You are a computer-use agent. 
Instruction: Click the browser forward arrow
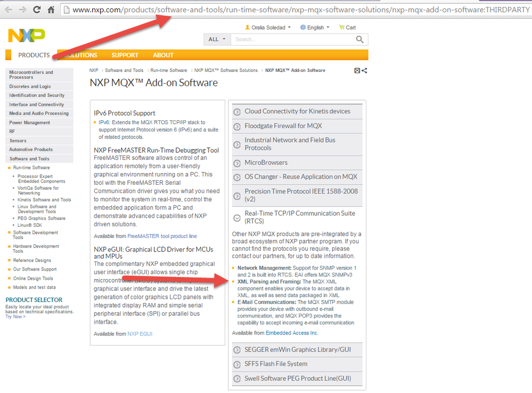pos(23,10)
